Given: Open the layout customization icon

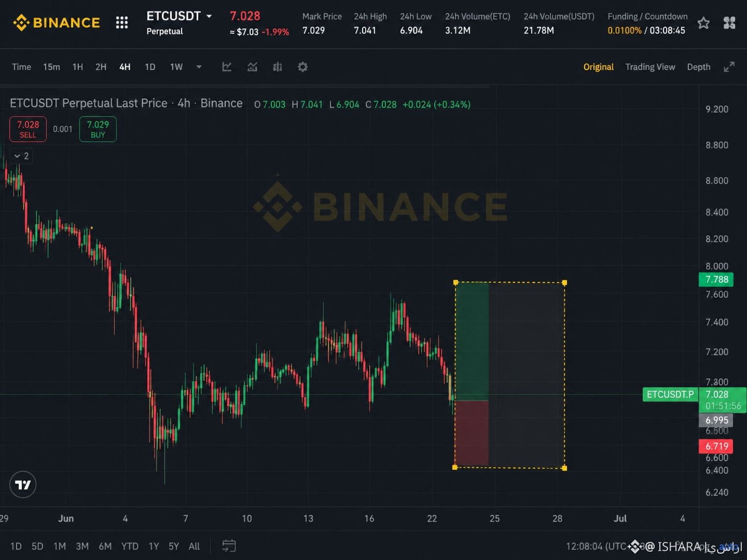Looking at the screenshot, I should pyautogui.click(x=729, y=23).
